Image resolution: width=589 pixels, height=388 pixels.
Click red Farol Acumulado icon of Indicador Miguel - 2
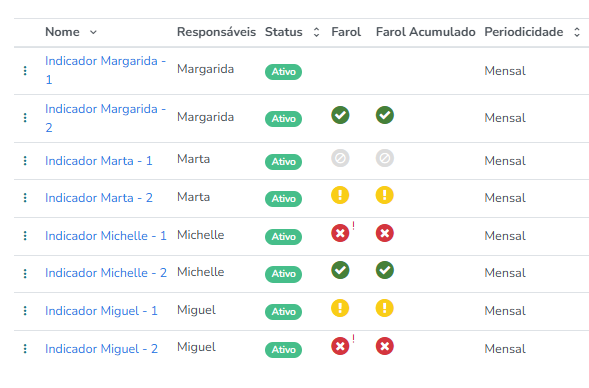click(385, 346)
